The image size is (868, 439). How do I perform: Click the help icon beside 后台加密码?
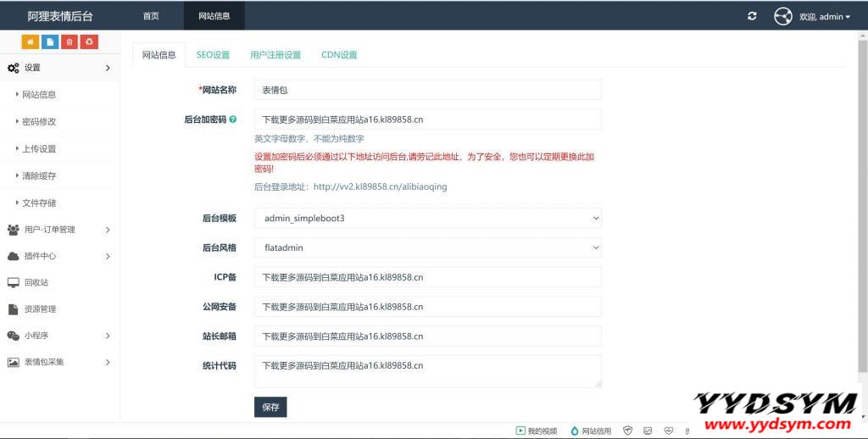coord(233,119)
